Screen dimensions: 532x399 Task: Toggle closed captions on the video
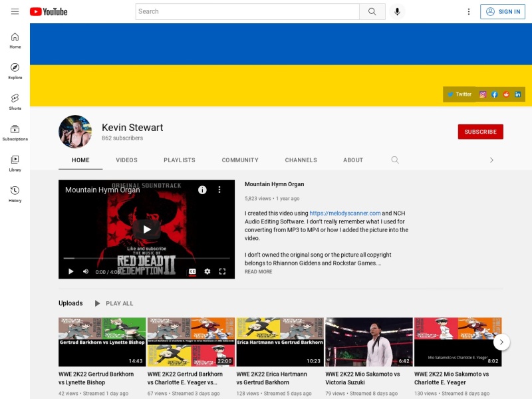192,271
